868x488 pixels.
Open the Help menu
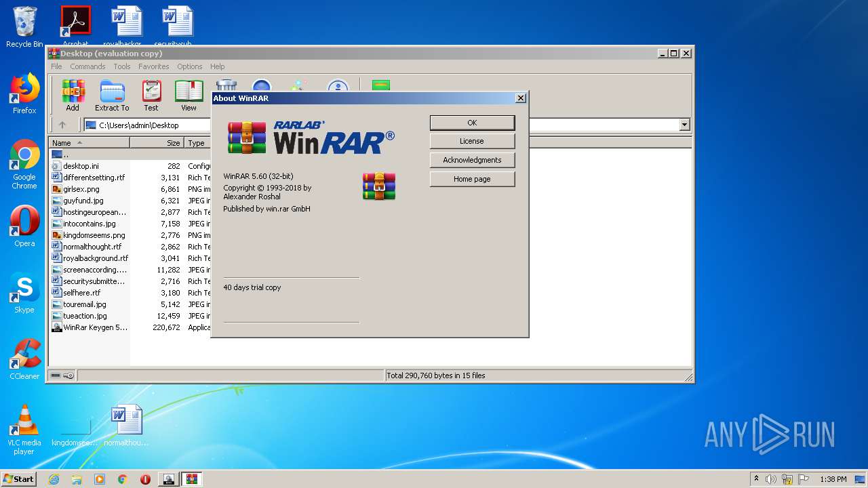pos(217,66)
